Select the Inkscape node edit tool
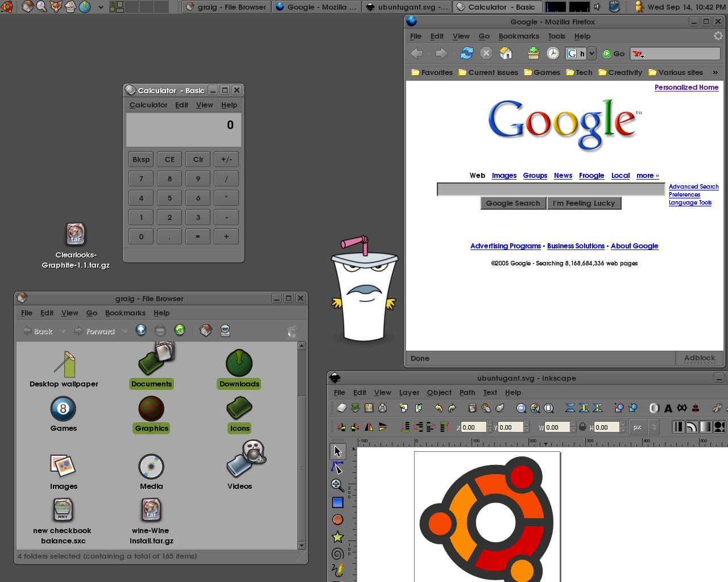Image resolution: width=728 pixels, height=582 pixels. [x=337, y=468]
